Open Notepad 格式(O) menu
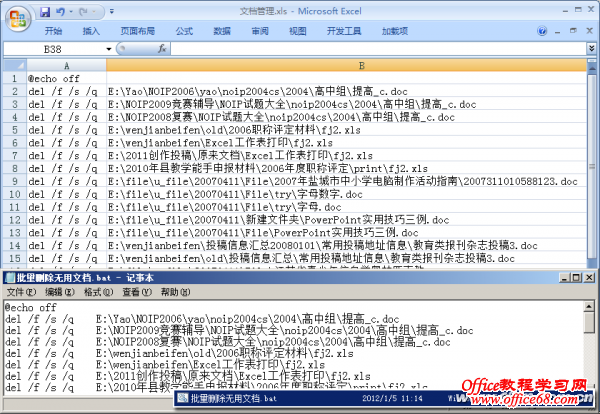The image size is (600, 414). 98,292
